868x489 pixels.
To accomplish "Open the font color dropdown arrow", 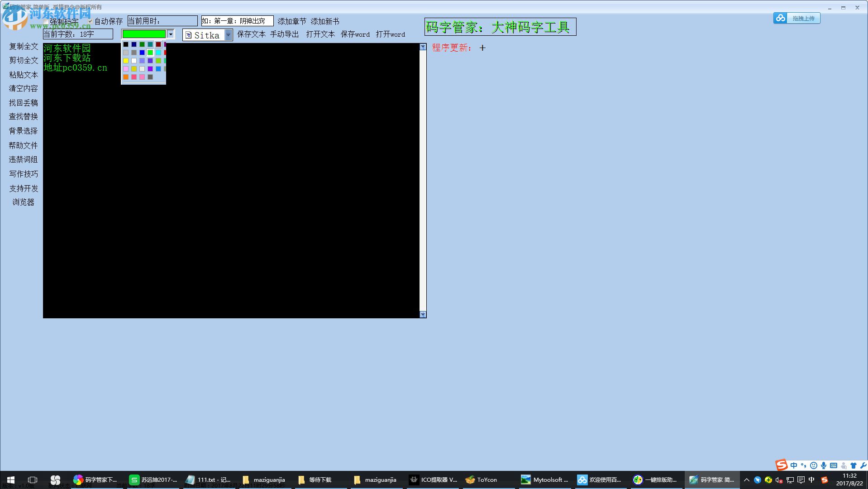I will 171,34.
